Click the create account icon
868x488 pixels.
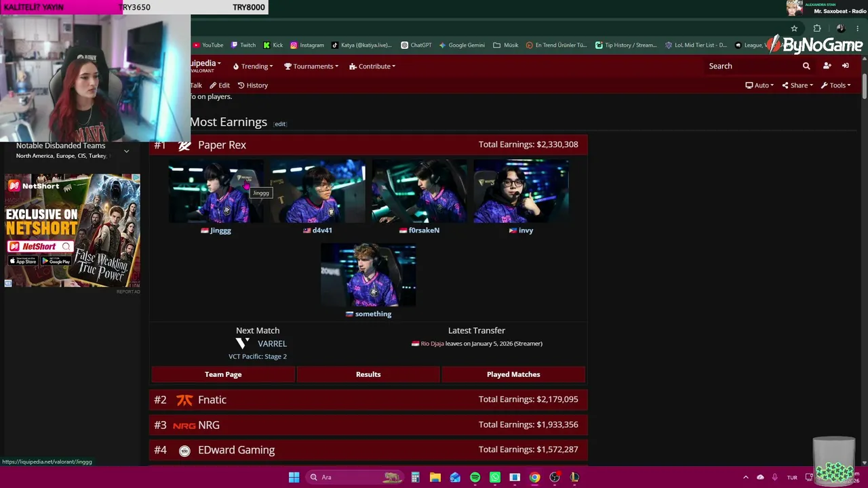(x=827, y=66)
